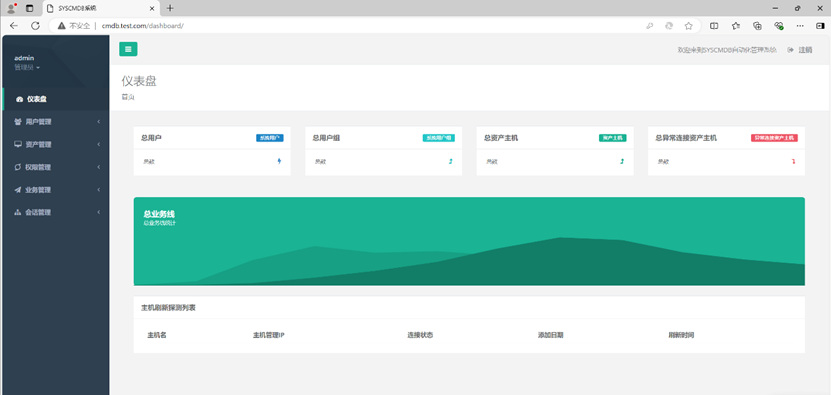Expand the chevron beside 用户管理
This screenshot has width=831, height=395.
point(99,122)
